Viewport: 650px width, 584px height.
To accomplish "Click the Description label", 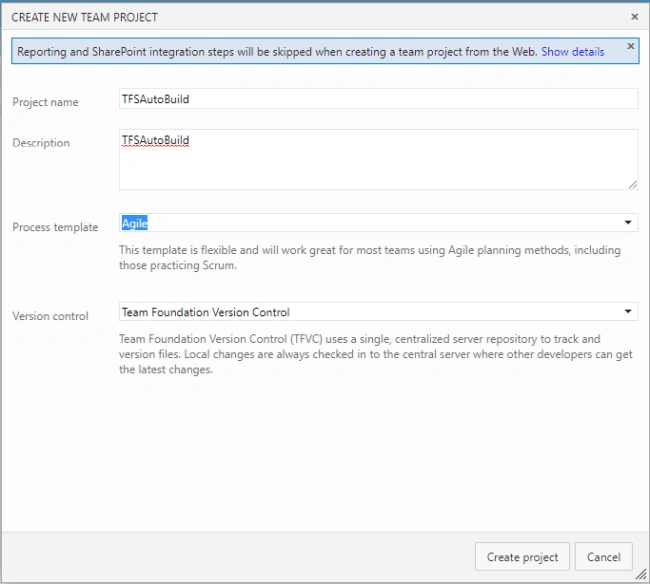I will tap(41, 143).
